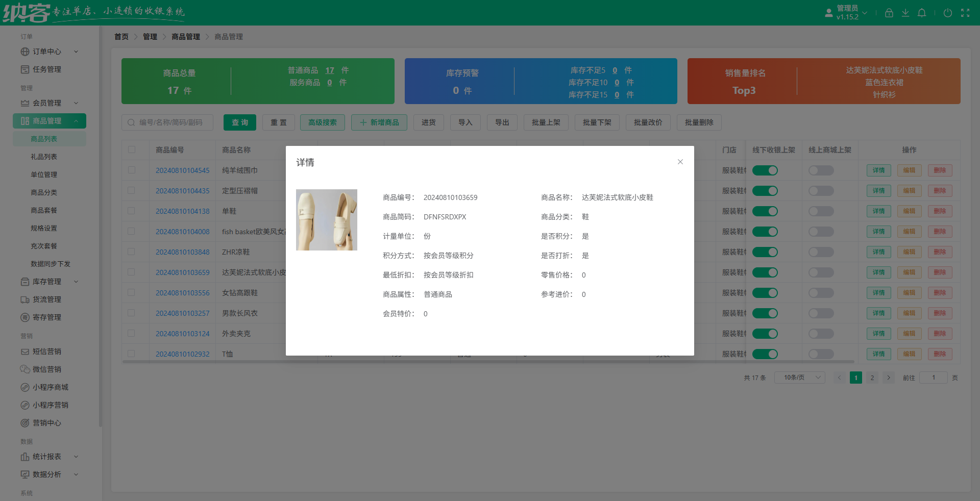Disable offline cashier listing for 纯羊绒围巾

point(765,170)
